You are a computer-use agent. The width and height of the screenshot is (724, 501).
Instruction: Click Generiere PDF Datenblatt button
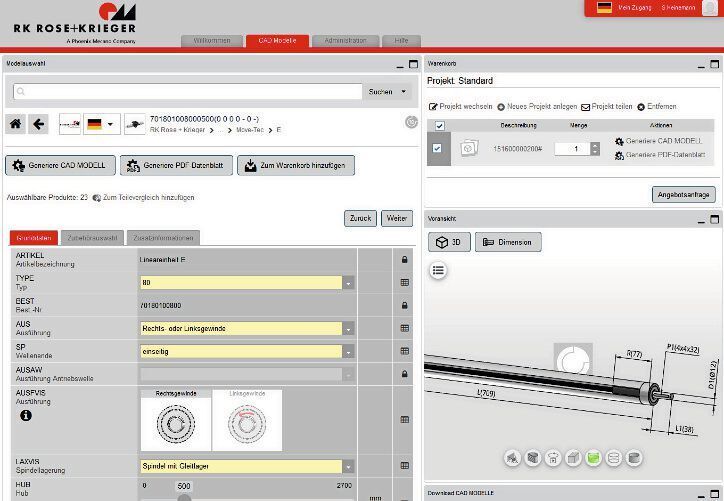pyautogui.click(x=176, y=165)
